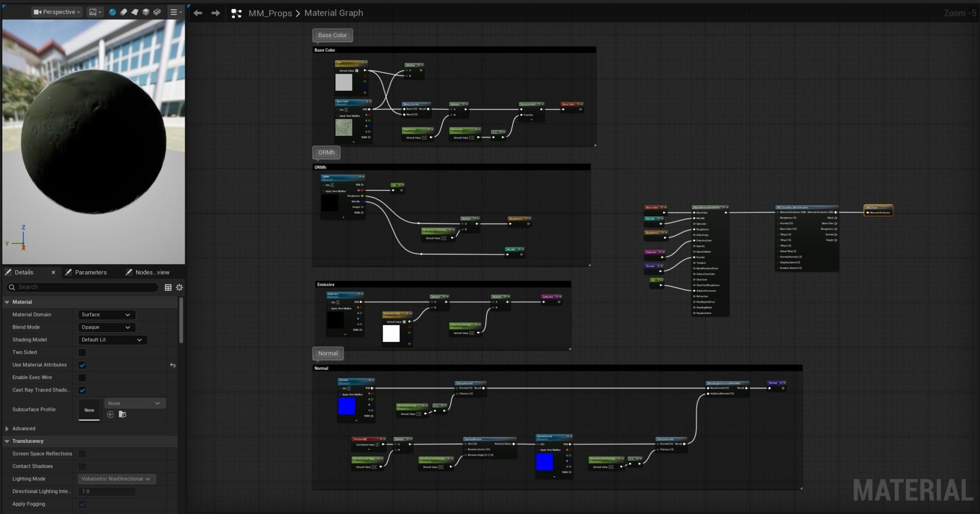Image resolution: width=980 pixels, height=514 pixels.
Task: Click the MM_Props breadcrumb link
Action: pyautogui.click(x=269, y=13)
